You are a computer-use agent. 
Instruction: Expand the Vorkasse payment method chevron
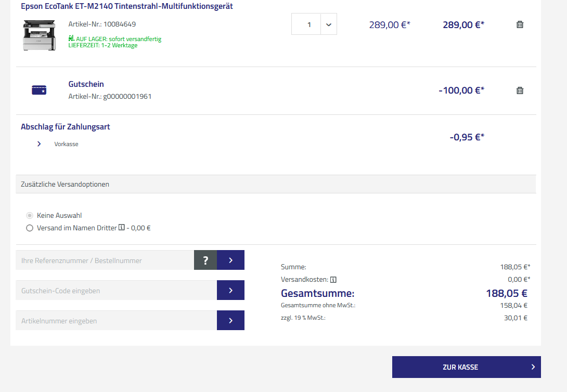point(39,144)
